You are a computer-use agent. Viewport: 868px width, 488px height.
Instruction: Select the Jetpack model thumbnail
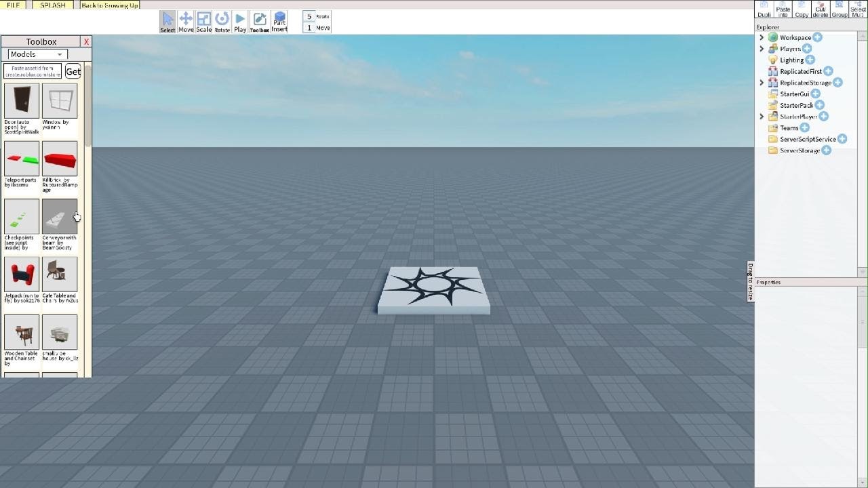(x=22, y=274)
